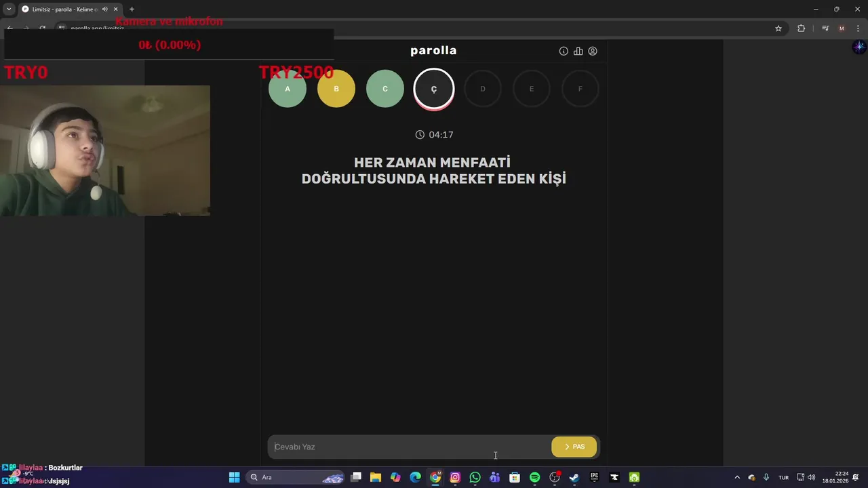
Task: Open the notifications bell icon
Action: (x=856, y=477)
